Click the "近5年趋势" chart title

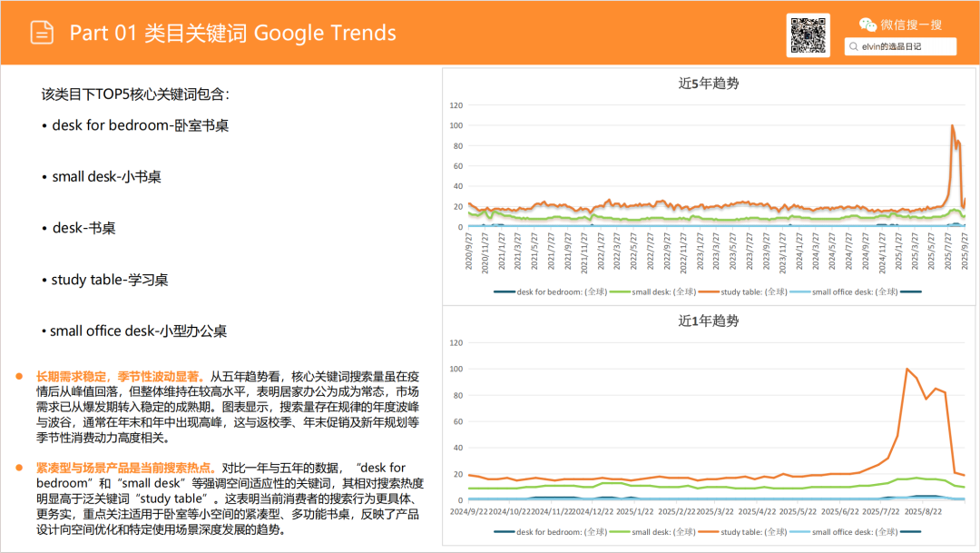pyautogui.click(x=709, y=84)
